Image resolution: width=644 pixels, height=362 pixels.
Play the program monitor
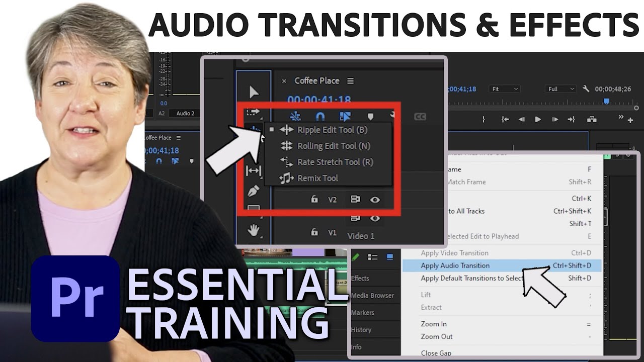(538, 119)
